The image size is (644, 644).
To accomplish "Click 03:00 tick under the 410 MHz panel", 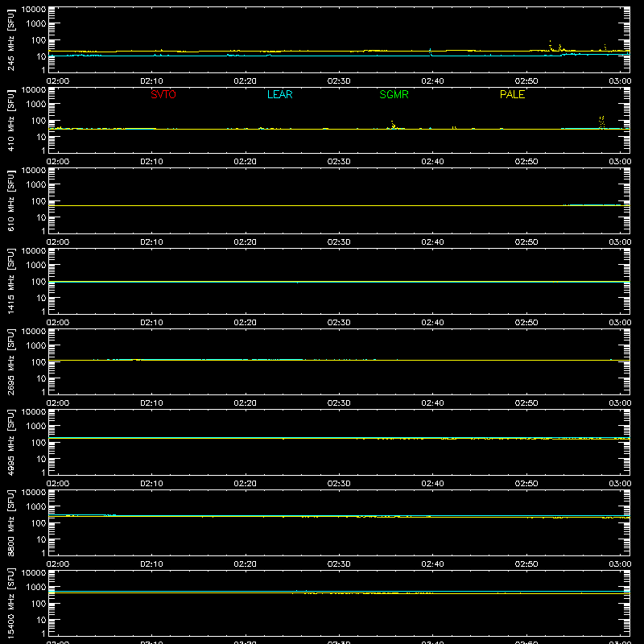I will pos(620,162).
